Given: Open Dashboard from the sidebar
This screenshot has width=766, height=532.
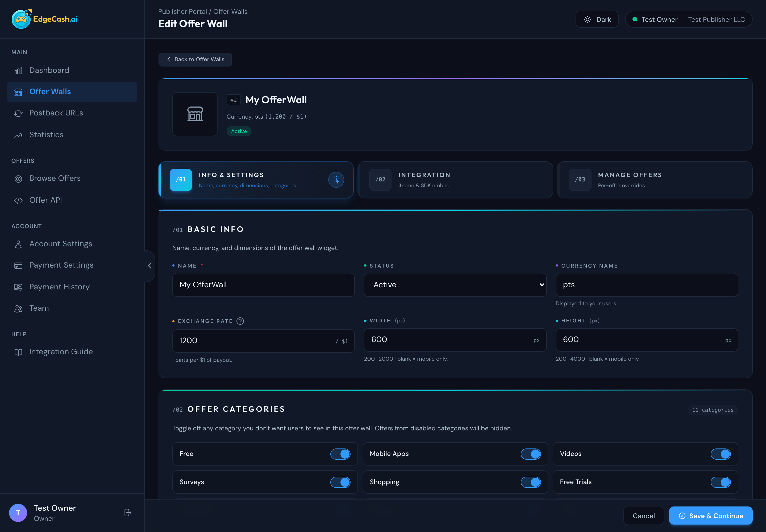Looking at the screenshot, I should [x=72, y=70].
